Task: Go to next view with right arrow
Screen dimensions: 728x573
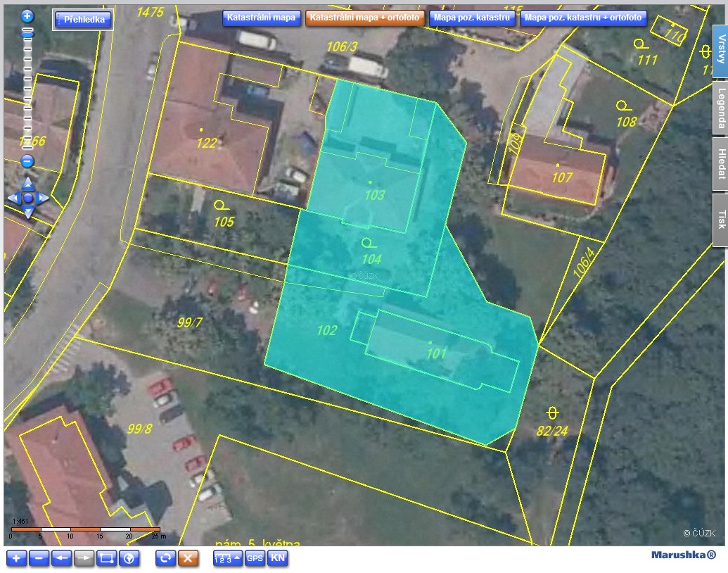Action: tap(84, 558)
